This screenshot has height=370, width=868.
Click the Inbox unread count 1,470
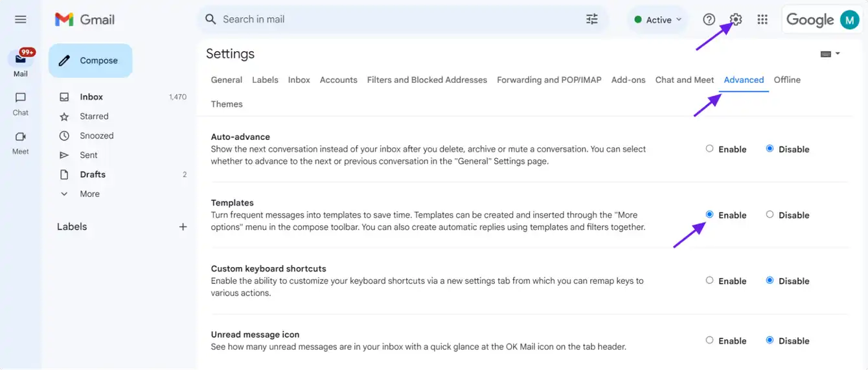click(x=177, y=97)
